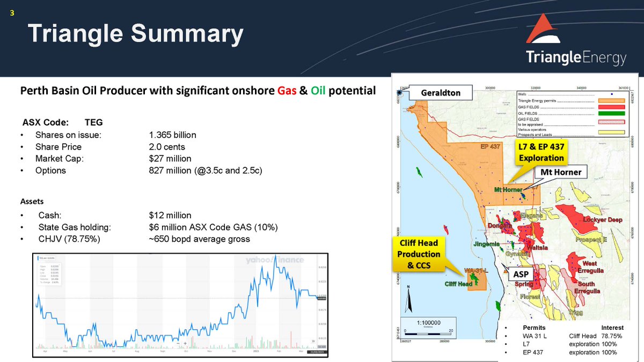Click the 2.0 cents value
Screen dimensions: 644x362
pos(167,146)
